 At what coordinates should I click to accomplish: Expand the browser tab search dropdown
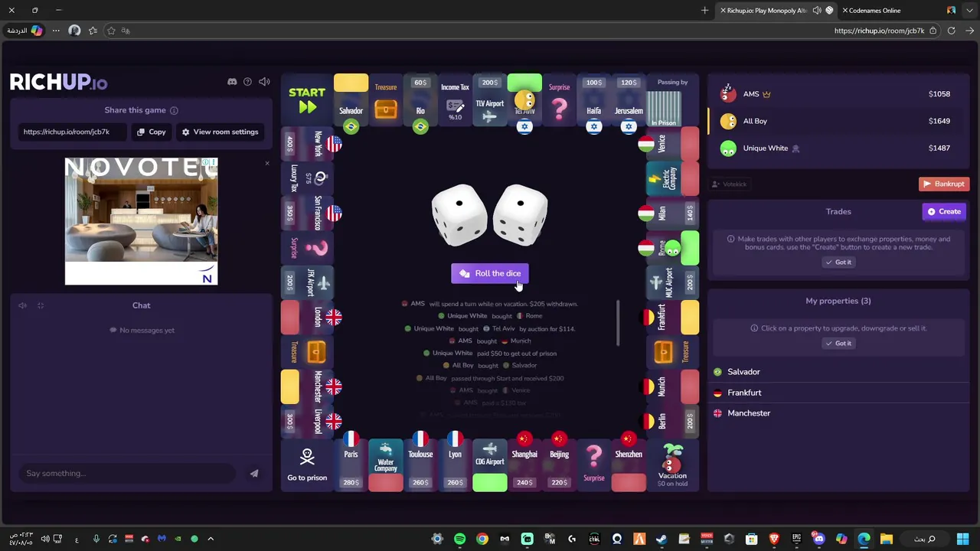click(x=970, y=11)
